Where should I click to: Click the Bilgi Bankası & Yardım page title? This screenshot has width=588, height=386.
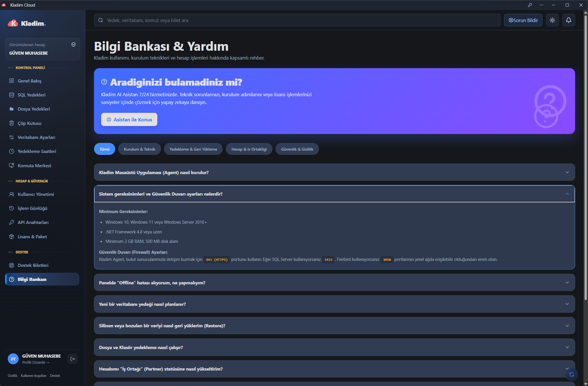(x=161, y=46)
